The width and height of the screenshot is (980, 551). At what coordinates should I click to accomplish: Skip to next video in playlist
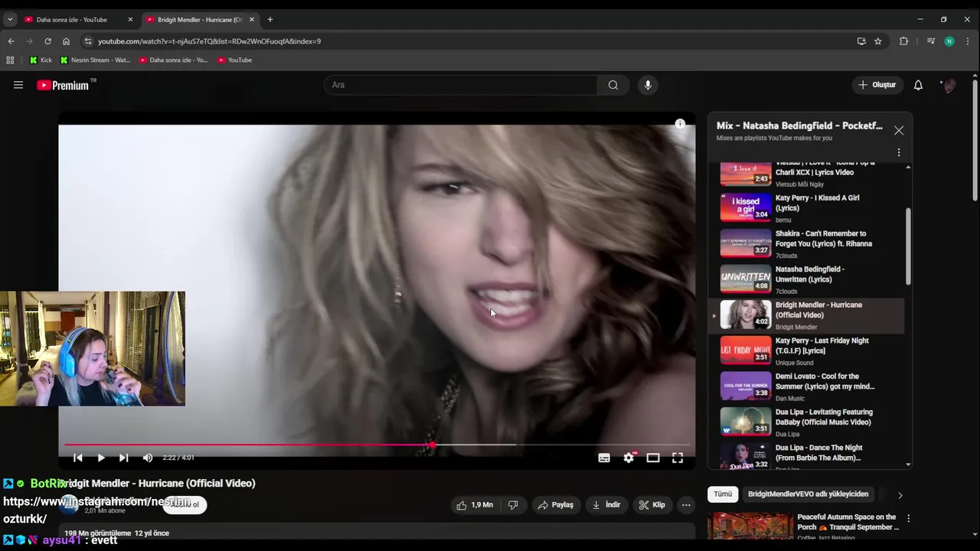[x=123, y=458]
